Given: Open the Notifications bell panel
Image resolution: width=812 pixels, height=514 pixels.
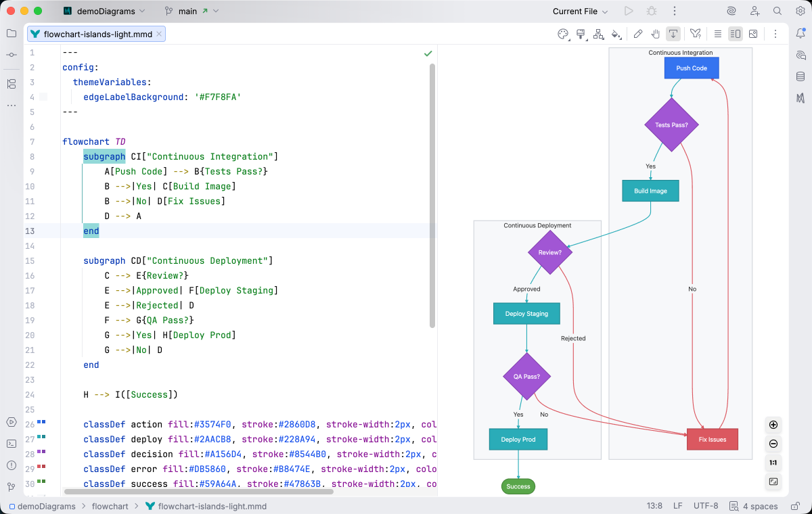Looking at the screenshot, I should [x=800, y=33].
